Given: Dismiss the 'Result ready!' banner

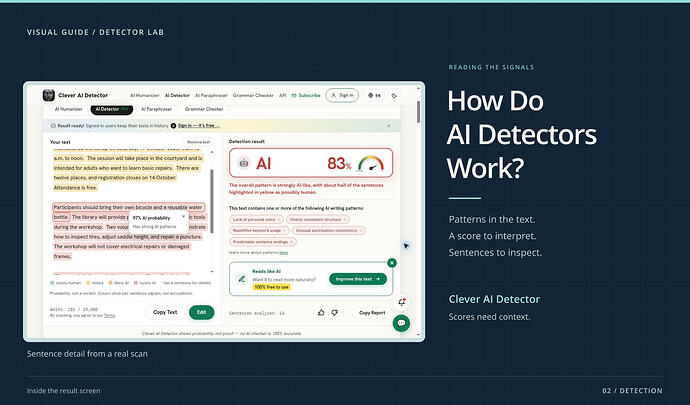Looking at the screenshot, I should pyautogui.click(x=389, y=125).
